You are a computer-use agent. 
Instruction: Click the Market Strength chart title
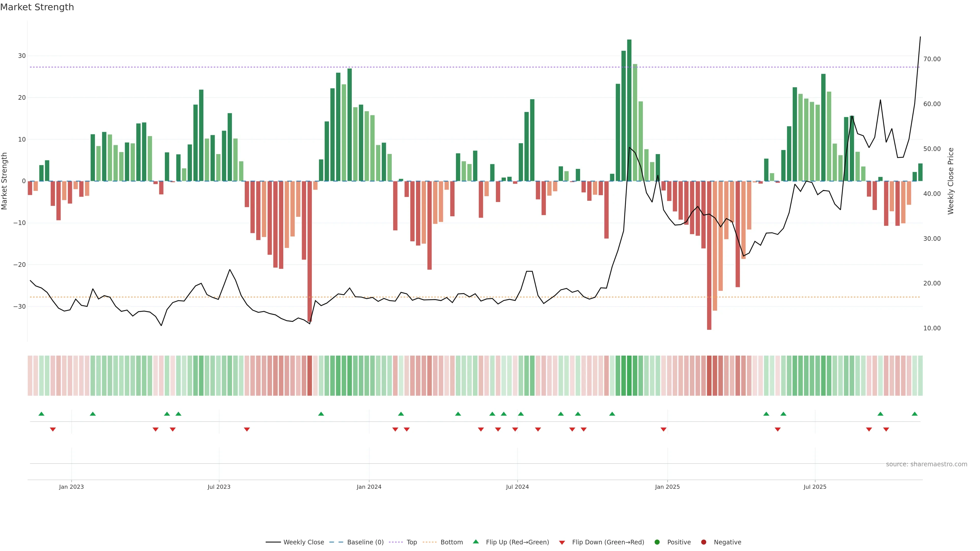(x=37, y=7)
